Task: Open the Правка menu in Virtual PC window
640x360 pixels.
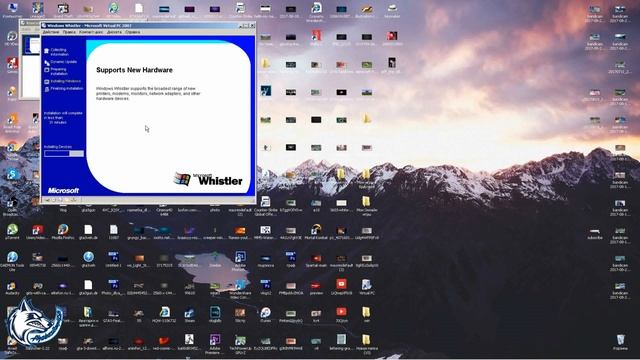Action: pyautogui.click(x=69, y=32)
